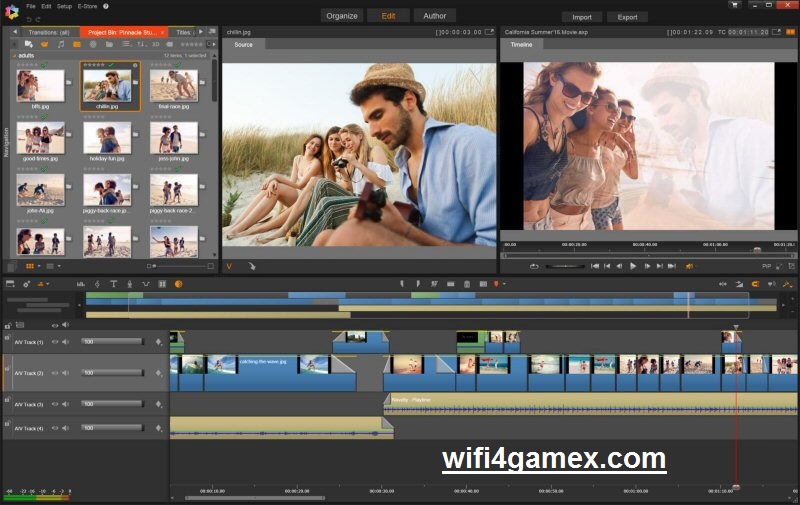Mute audio of A/V Track (4)
The width and height of the screenshot is (800, 505).
65,428
